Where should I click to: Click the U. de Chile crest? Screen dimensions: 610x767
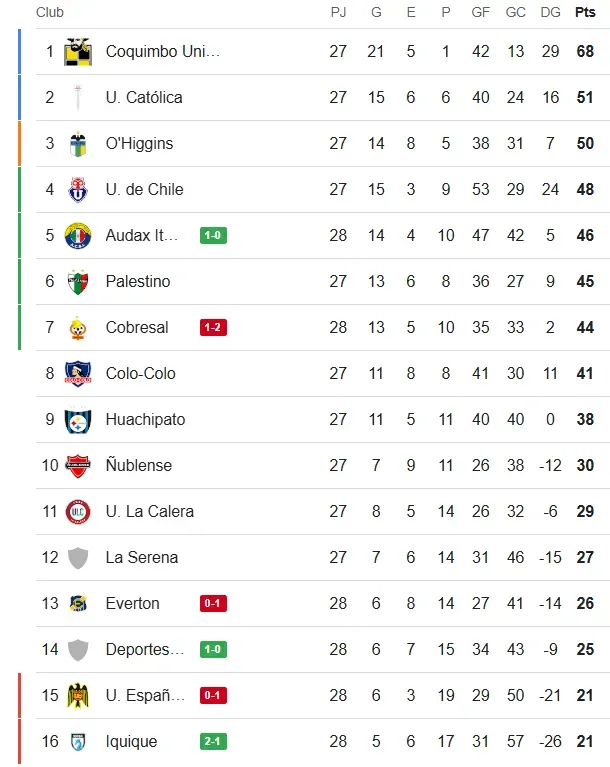click(78, 190)
